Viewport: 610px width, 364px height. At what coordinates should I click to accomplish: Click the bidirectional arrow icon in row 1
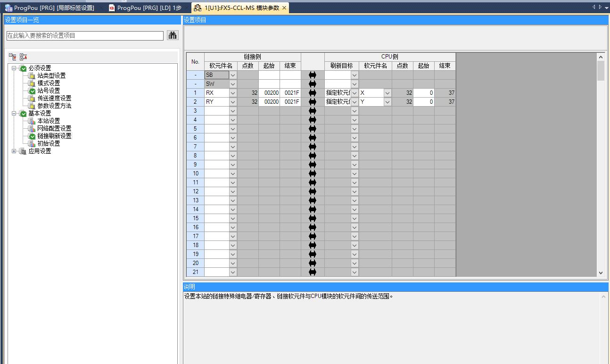point(312,93)
